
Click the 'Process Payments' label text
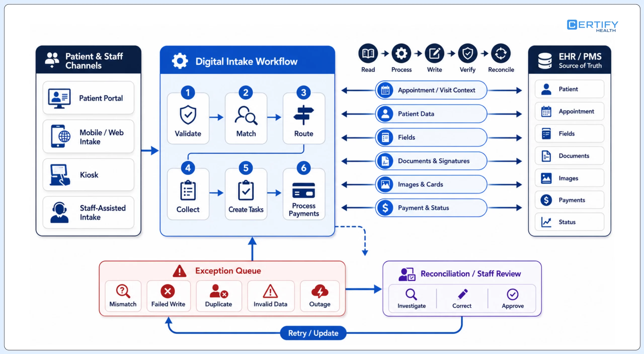click(x=304, y=210)
